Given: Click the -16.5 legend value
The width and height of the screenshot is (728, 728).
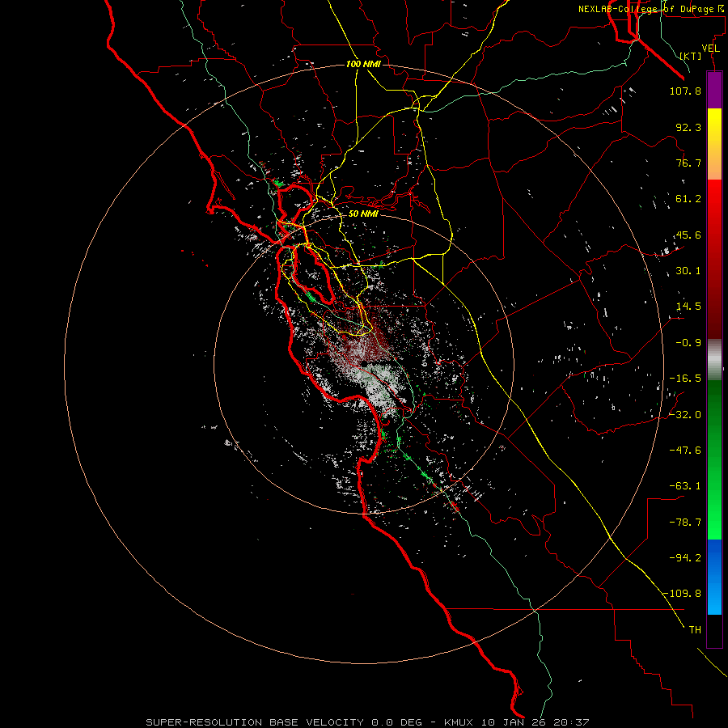Looking at the screenshot, I should (685, 379).
